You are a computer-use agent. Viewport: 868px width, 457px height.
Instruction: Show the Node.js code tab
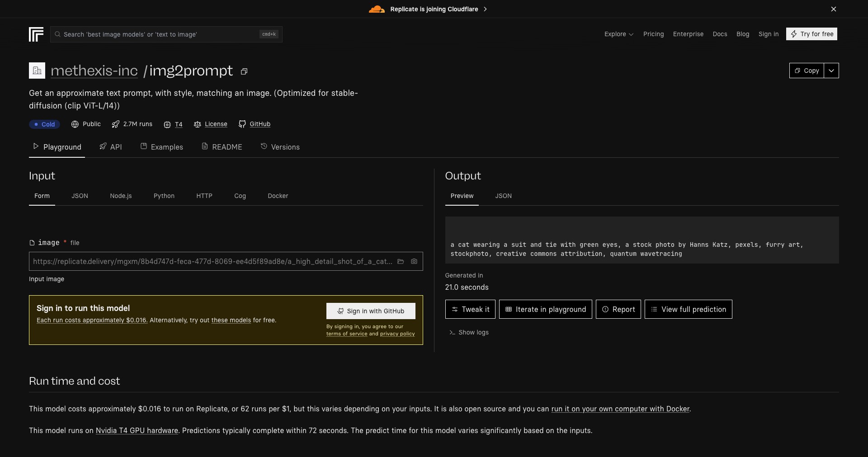(x=121, y=196)
